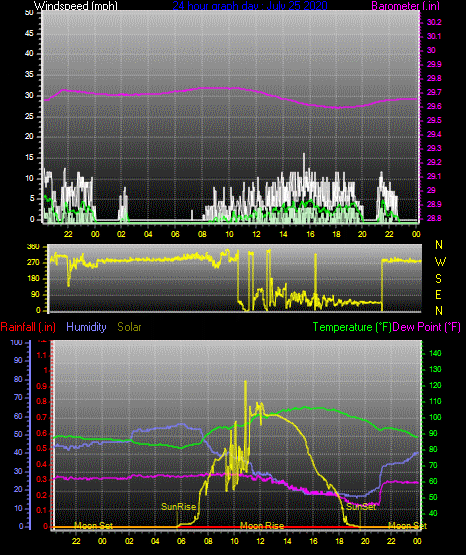Click the '29.1' barometer scale value
Screen dimensions: 466x555
434,176
